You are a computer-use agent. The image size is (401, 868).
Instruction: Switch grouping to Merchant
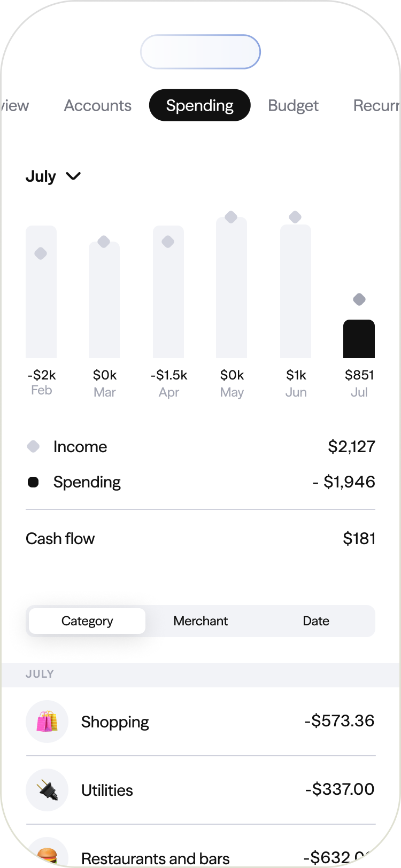[200, 621]
